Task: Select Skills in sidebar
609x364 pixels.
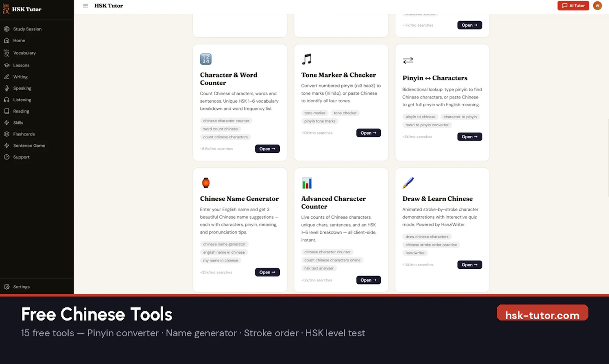Action: [18, 122]
